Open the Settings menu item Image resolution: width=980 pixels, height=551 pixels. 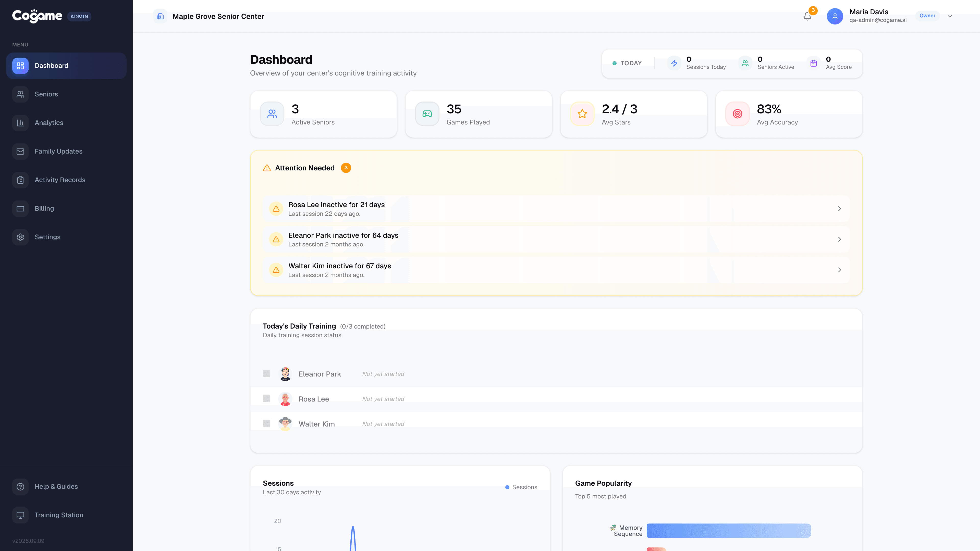pos(66,237)
